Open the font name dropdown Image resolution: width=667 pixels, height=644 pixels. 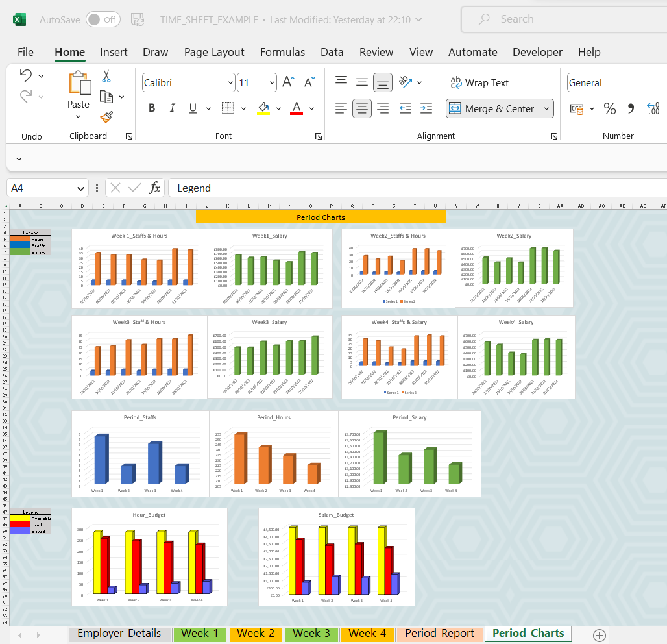[x=230, y=82]
